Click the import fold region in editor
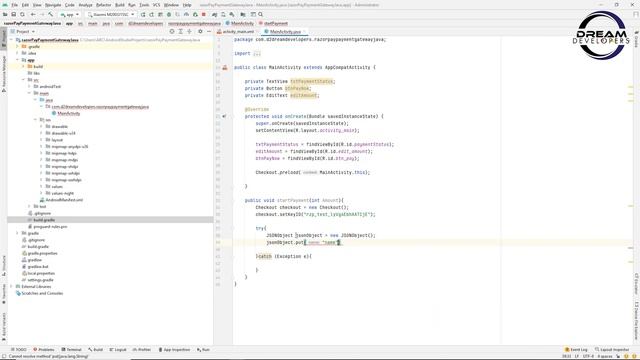The height and width of the screenshot is (360, 640). 257,53
